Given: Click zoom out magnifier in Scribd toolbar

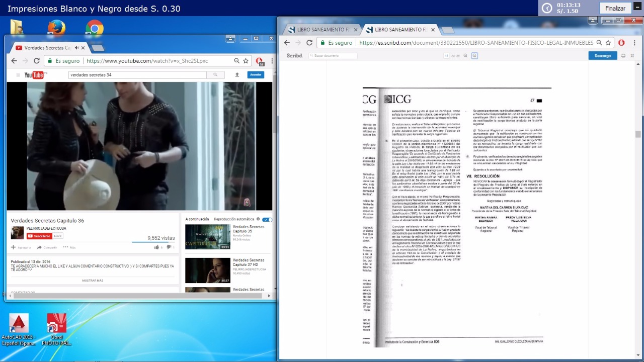Looking at the screenshot, I should point(465,56).
